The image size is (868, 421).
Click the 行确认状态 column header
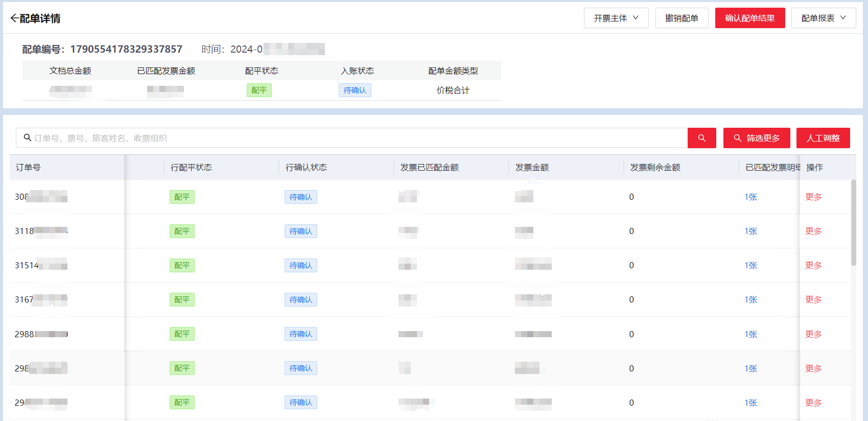(x=306, y=167)
